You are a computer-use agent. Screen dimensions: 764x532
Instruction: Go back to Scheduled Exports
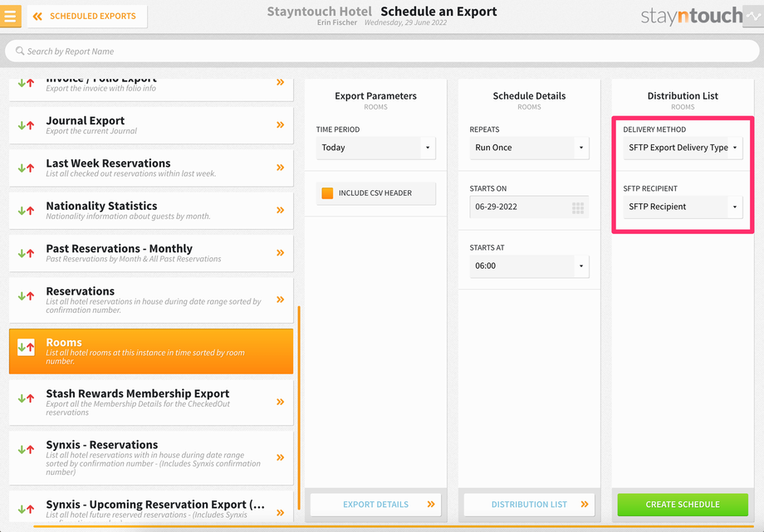(87, 16)
